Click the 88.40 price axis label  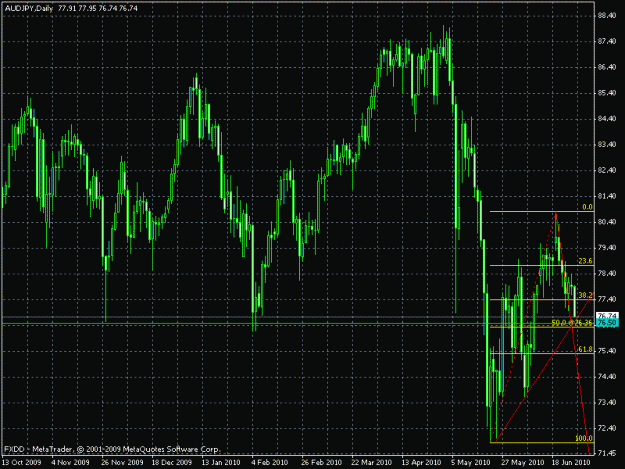point(607,16)
